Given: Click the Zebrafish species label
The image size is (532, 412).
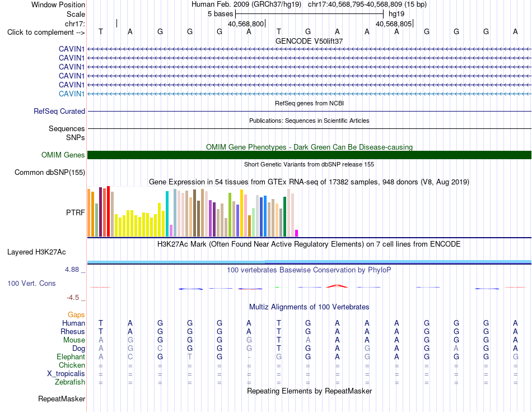Looking at the screenshot, I should (x=70, y=382).
